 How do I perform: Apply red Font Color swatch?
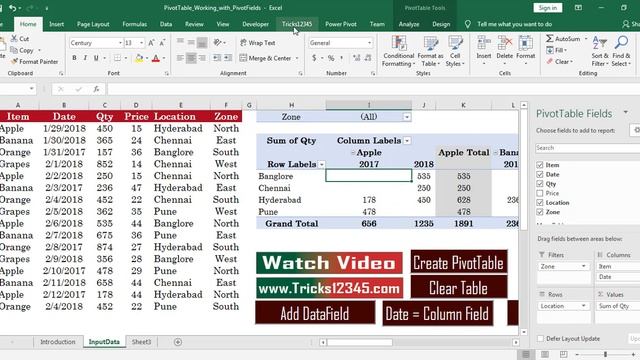[156, 58]
